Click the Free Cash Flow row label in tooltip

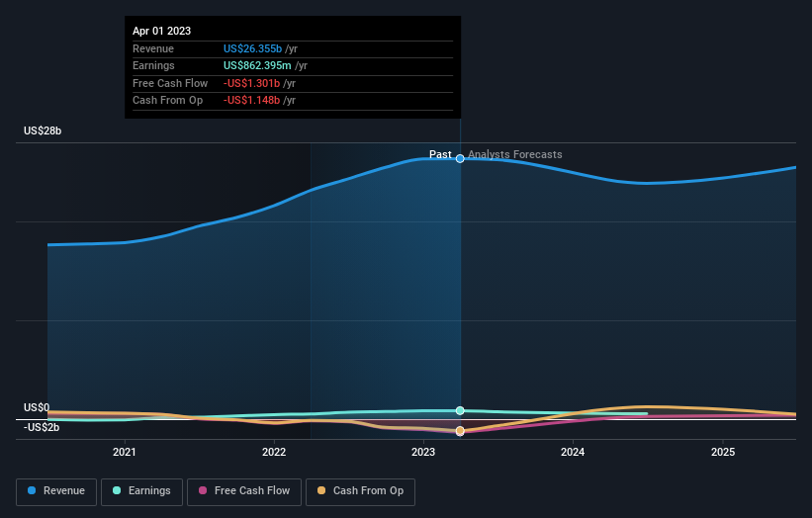point(170,83)
